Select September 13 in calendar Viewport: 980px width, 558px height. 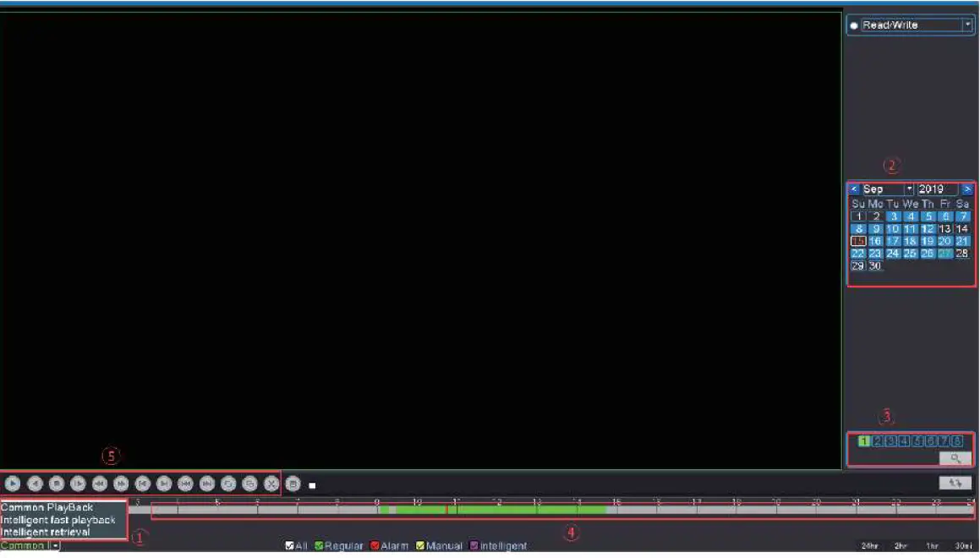click(x=945, y=229)
